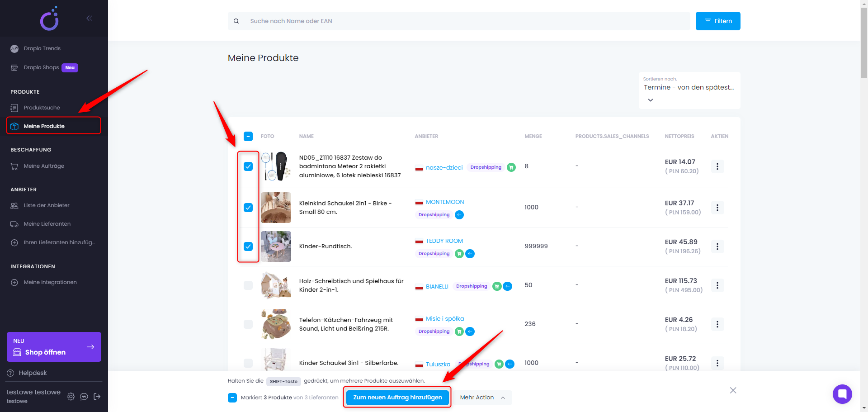Open supplier BIANELLI
The image size is (868, 412).
point(437,287)
